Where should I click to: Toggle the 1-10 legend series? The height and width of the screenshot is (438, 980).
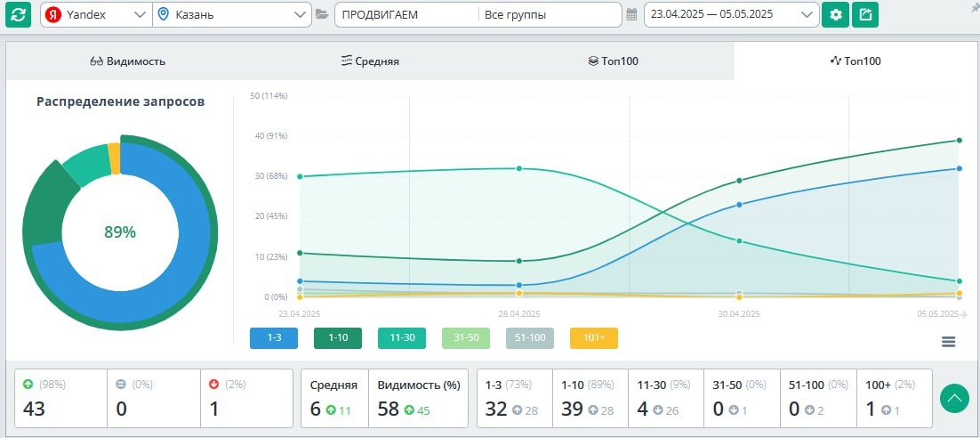(338, 338)
